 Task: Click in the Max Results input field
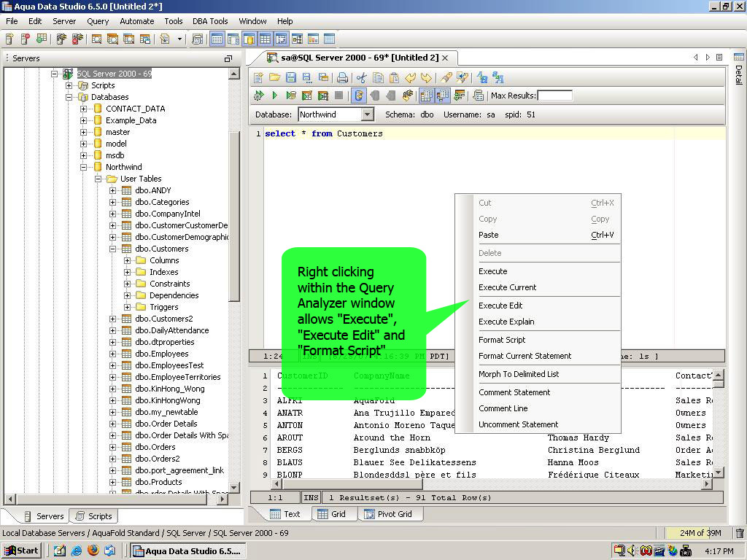[x=555, y=96]
